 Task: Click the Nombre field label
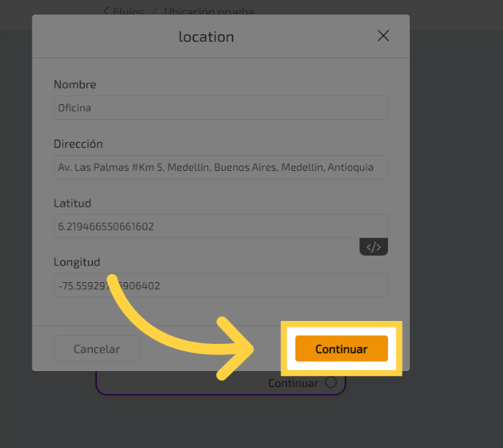click(75, 85)
